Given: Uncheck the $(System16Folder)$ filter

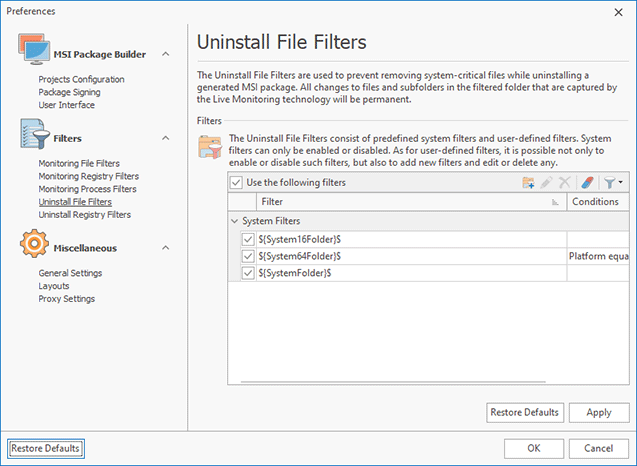Looking at the screenshot, I should [248, 239].
